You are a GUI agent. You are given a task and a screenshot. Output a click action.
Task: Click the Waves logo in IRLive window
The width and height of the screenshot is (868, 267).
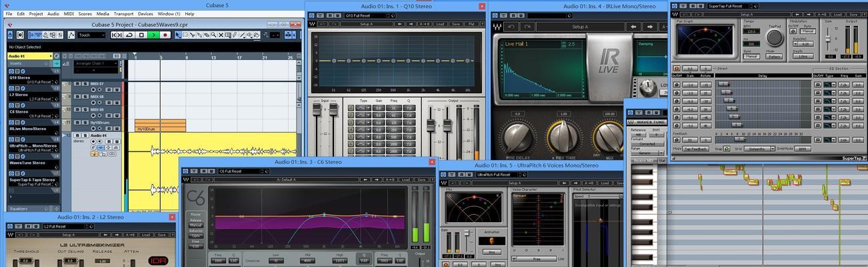coord(497,27)
